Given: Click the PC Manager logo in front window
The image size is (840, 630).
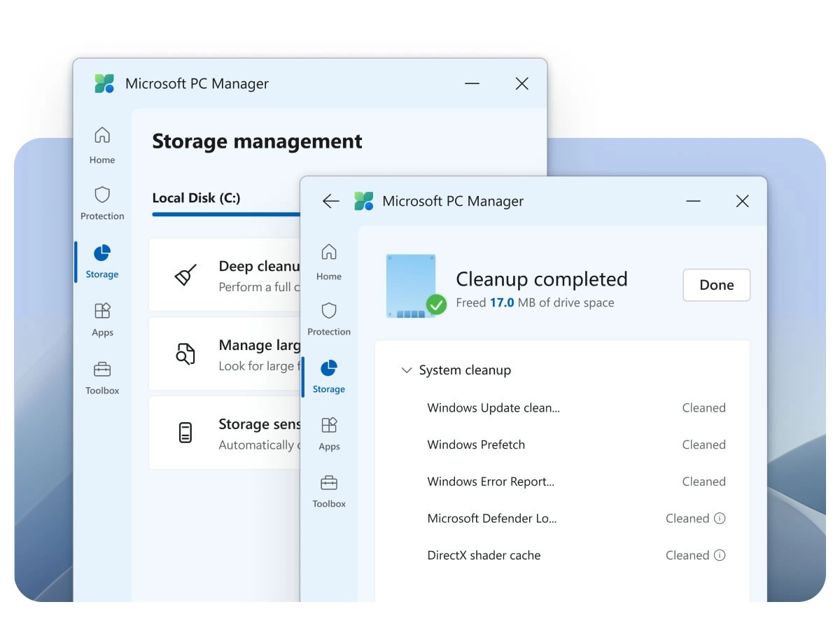Looking at the screenshot, I should click(364, 202).
